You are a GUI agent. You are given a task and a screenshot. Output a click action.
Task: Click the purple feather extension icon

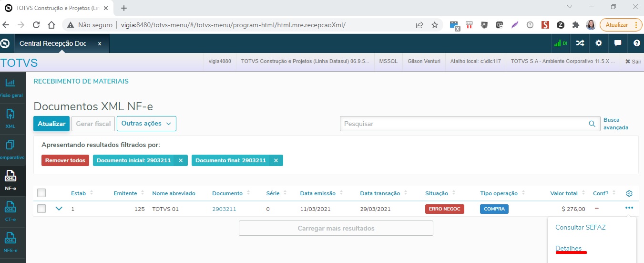[515, 25]
